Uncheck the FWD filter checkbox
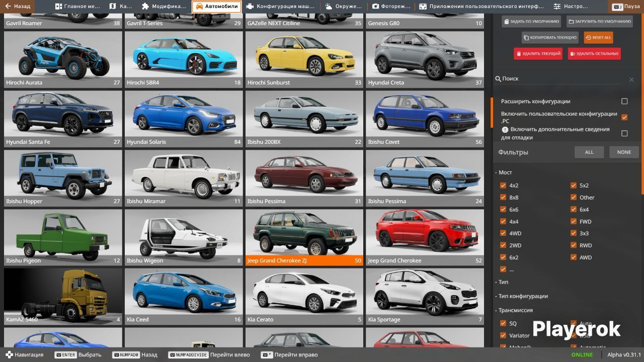Image resolution: width=644 pixels, height=362 pixels. tap(574, 221)
